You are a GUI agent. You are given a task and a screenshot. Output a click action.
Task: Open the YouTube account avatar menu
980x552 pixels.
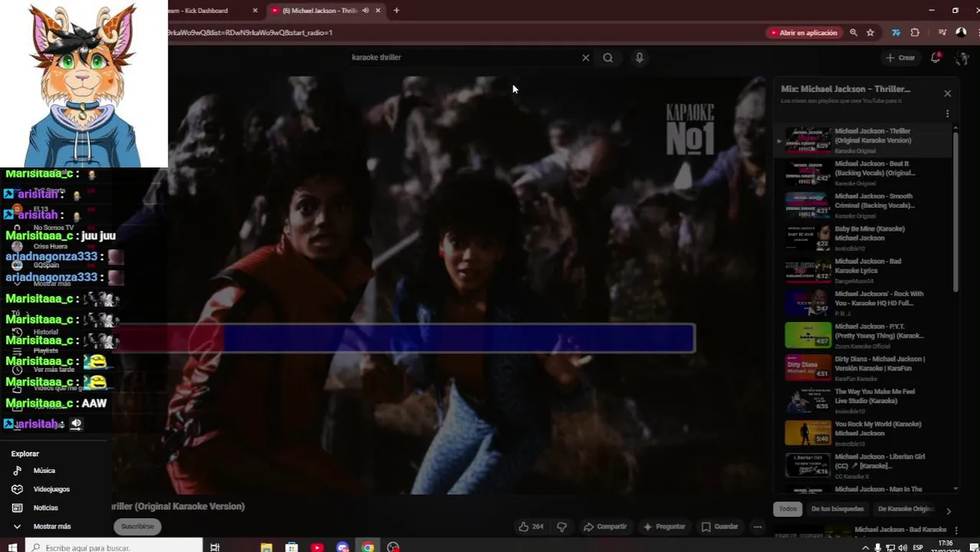[962, 58]
